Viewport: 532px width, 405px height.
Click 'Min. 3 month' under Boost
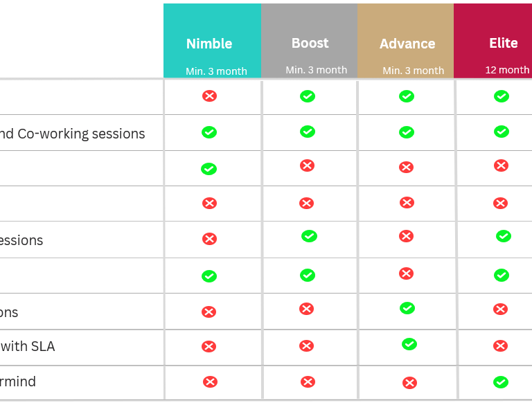(316, 70)
